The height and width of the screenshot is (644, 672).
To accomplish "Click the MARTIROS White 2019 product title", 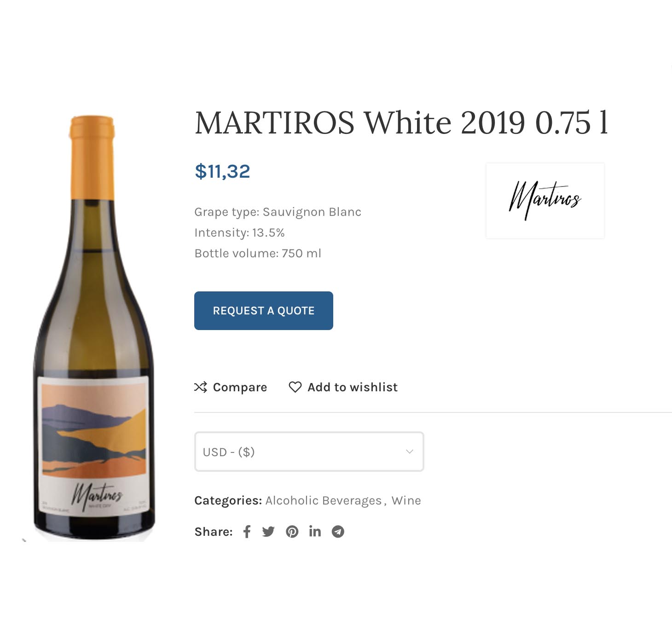I will [x=402, y=123].
